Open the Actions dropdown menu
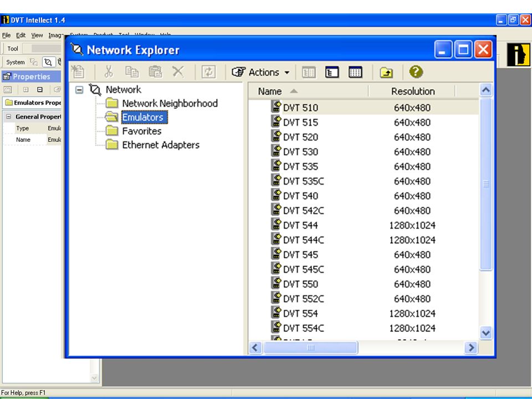This screenshot has height=399, width=532. (x=260, y=72)
